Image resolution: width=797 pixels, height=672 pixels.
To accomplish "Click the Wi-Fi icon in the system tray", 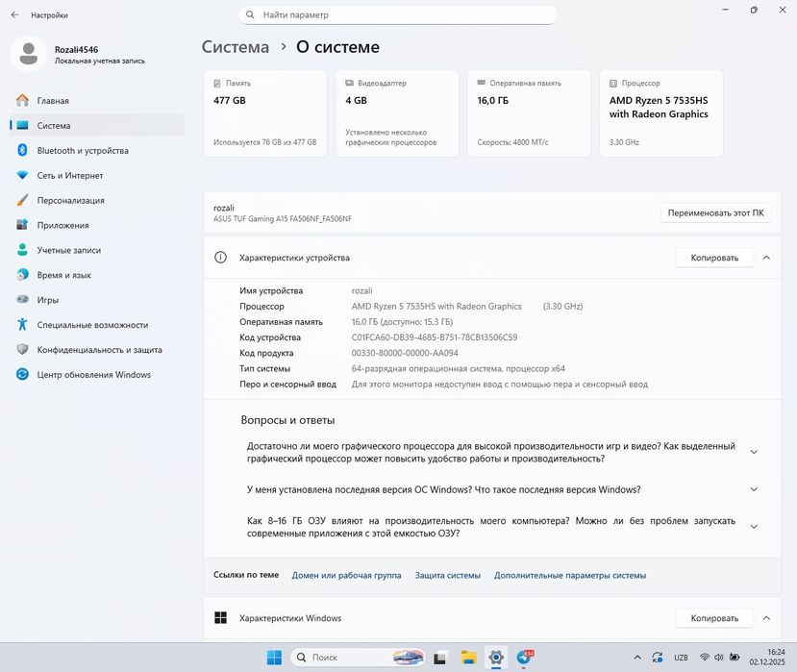I will point(705,657).
